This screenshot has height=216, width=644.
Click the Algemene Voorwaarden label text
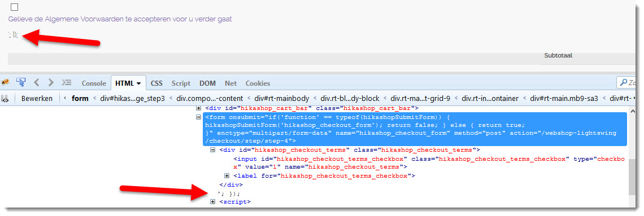120,19
